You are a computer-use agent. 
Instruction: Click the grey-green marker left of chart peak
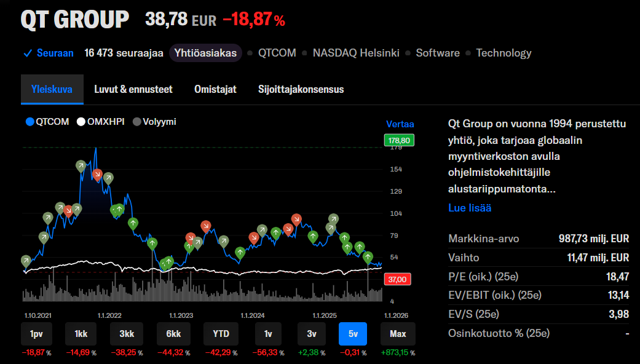(x=81, y=165)
